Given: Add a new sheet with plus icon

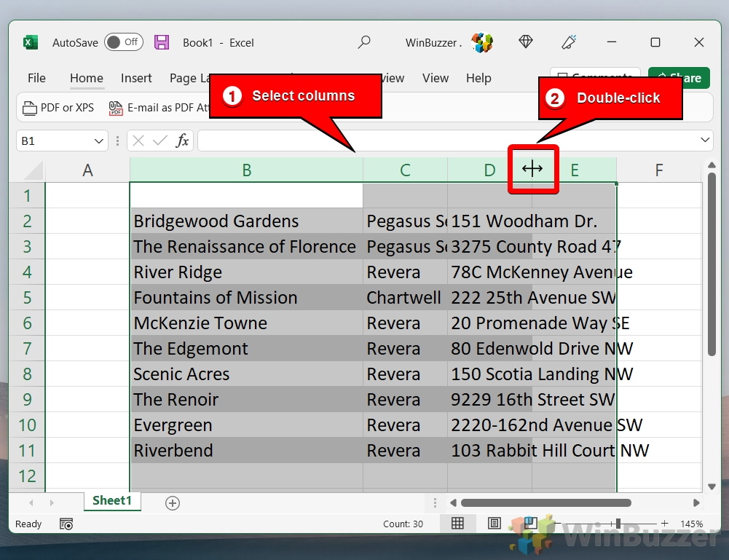Looking at the screenshot, I should (173, 503).
